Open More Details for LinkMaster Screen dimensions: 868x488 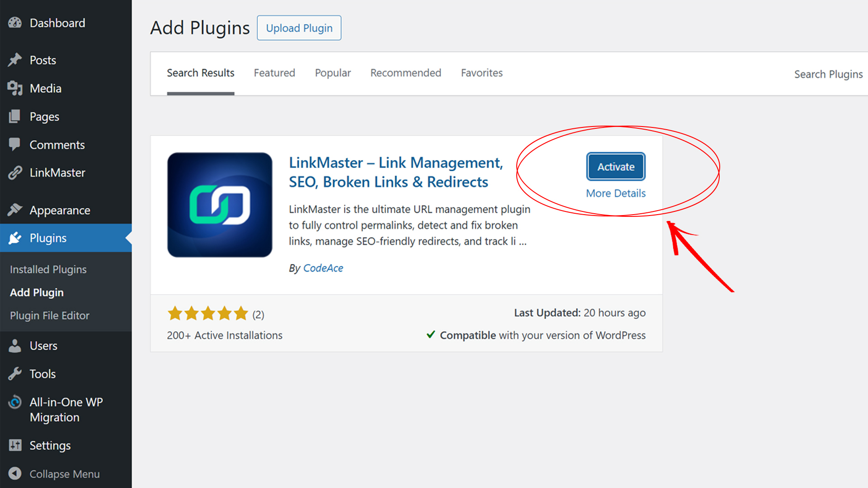616,193
